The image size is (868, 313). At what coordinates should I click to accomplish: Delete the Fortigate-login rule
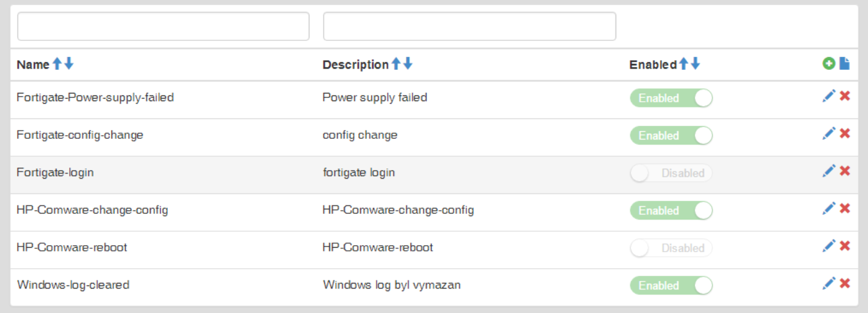(845, 171)
